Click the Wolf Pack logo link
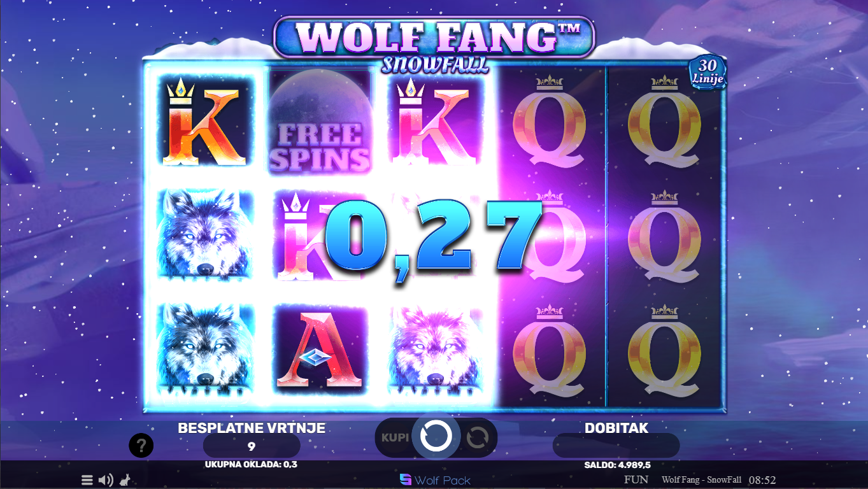The height and width of the screenshot is (489, 868). click(x=436, y=479)
